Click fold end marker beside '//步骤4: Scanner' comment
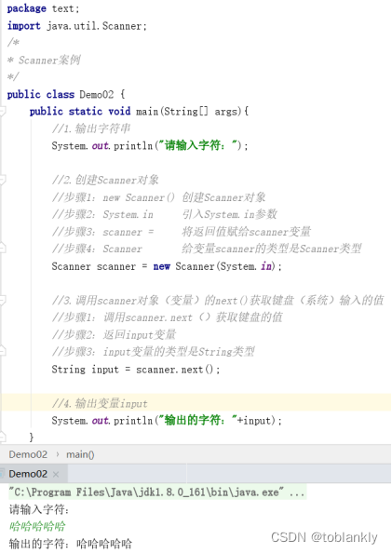This screenshot has width=392, height=553. click(3, 248)
